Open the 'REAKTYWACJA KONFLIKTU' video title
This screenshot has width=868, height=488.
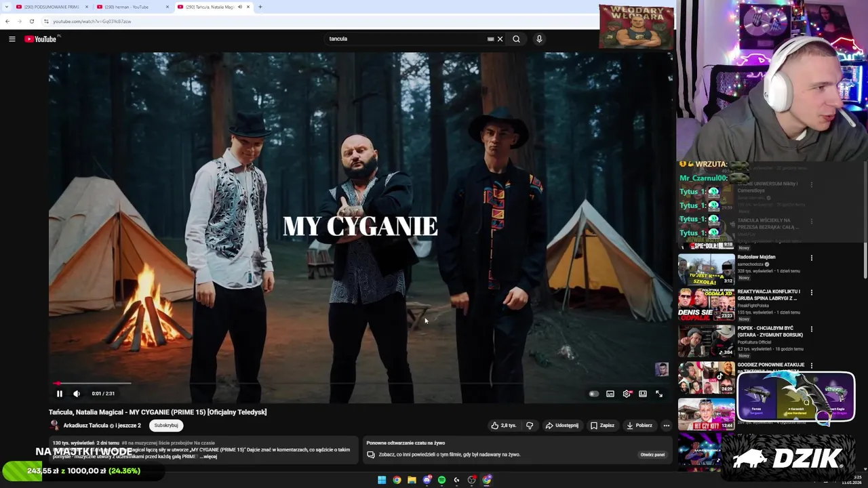769,295
